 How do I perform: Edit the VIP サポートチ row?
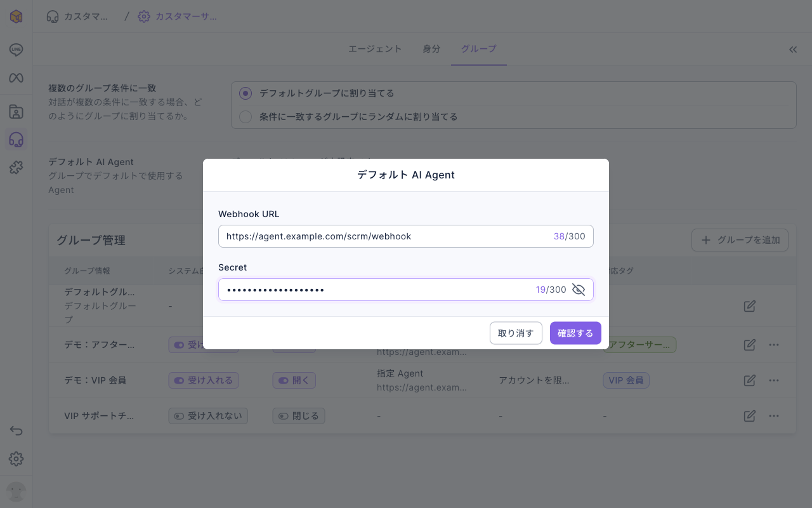click(750, 416)
